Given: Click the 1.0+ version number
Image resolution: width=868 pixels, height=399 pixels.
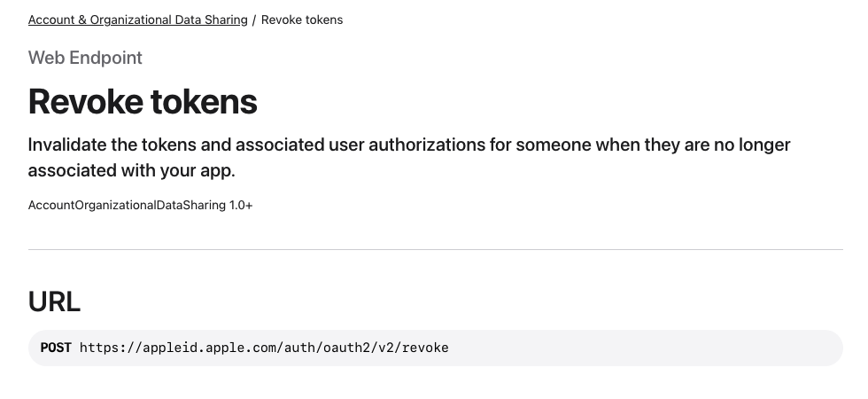Looking at the screenshot, I should pyautogui.click(x=241, y=206).
